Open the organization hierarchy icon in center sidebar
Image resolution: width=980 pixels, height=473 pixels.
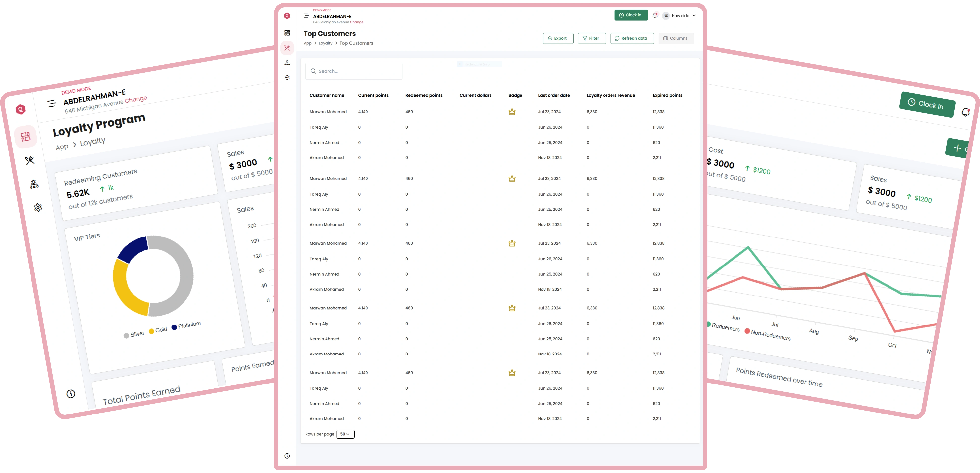287,63
